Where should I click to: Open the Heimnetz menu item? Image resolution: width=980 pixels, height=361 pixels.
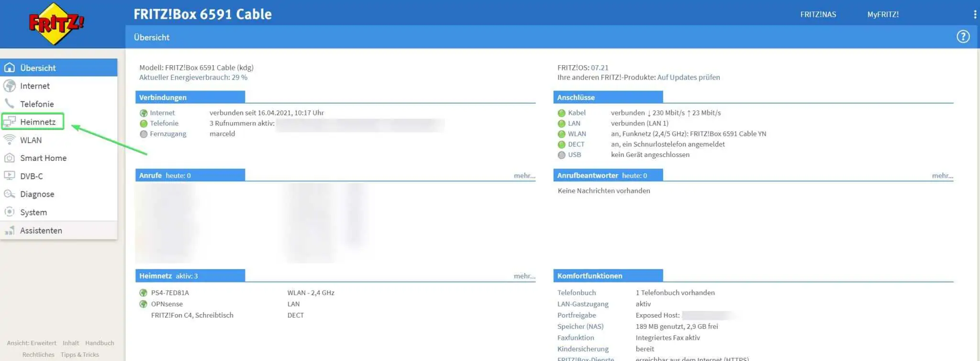(59, 122)
